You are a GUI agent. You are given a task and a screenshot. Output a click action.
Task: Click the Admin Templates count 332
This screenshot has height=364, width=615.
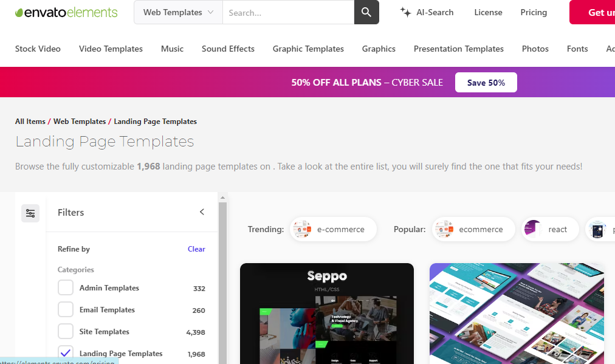coord(199,289)
